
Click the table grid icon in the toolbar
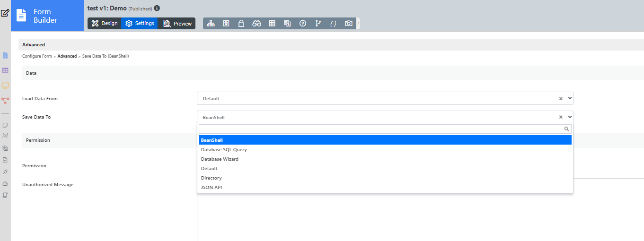click(272, 24)
